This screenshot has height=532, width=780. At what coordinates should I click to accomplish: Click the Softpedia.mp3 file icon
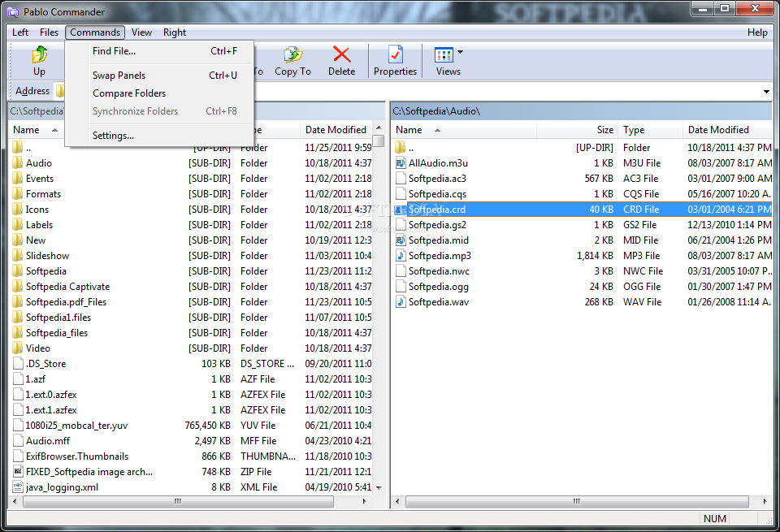(401, 256)
